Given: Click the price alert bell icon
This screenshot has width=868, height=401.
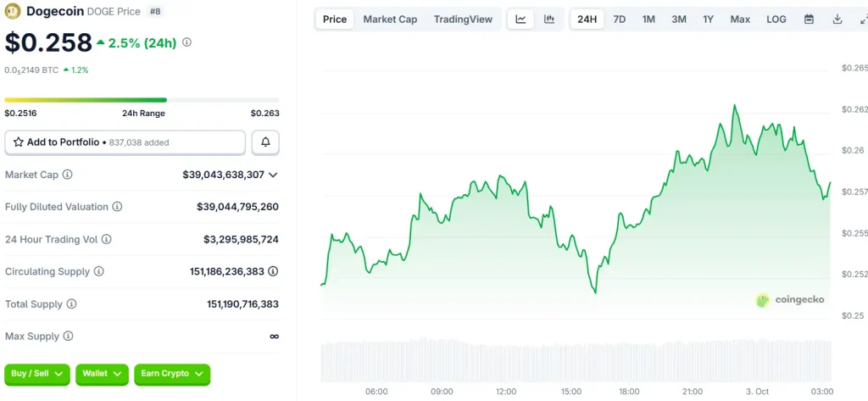Looking at the screenshot, I should [x=265, y=142].
